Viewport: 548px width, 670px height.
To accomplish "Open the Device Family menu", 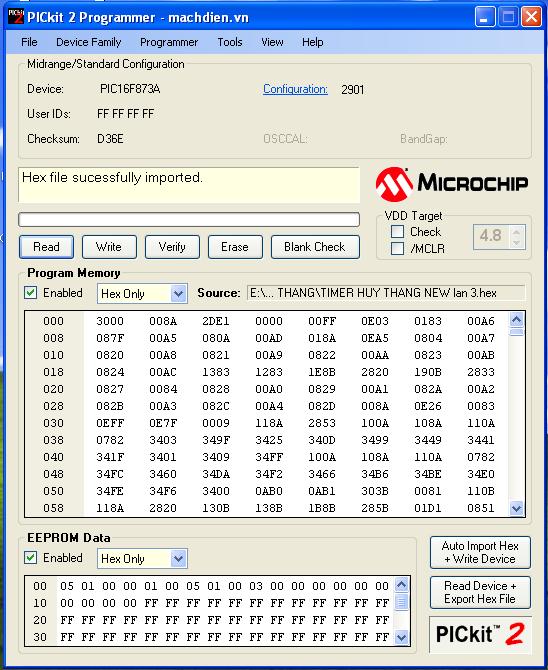I will (88, 42).
